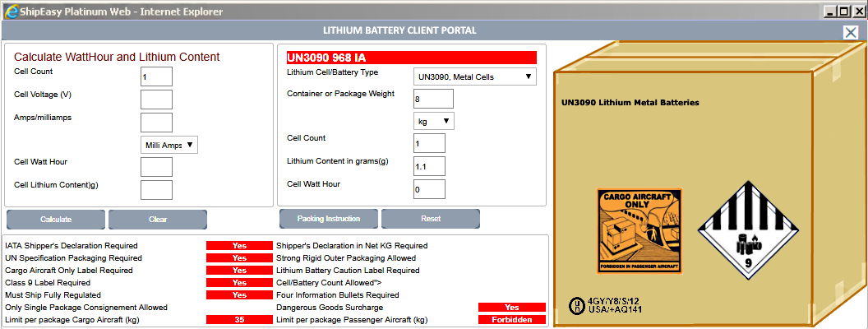Viewport: 868px width, 329px height.
Task: Click the UN3090 Lithium Metal Batteries box text
Action: click(630, 103)
